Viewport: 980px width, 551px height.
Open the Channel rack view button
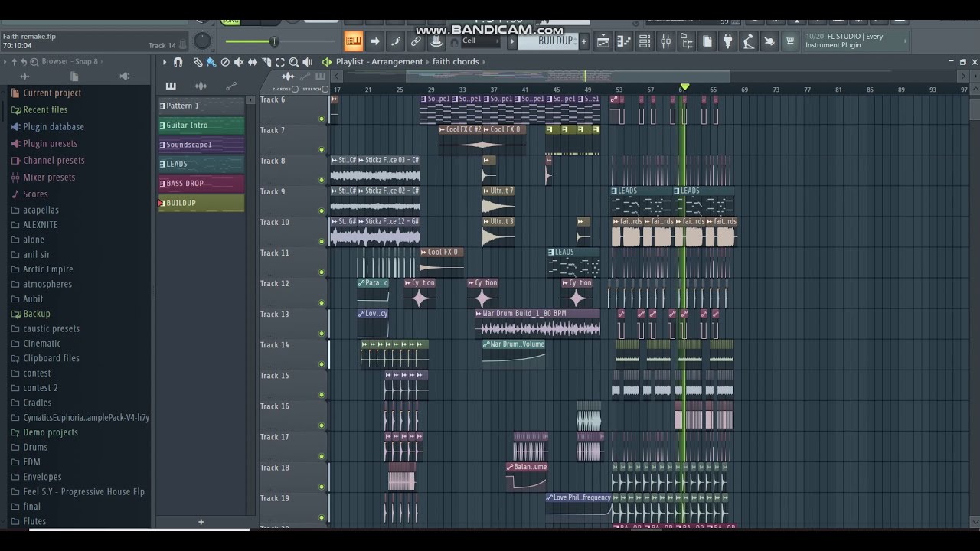coord(645,42)
